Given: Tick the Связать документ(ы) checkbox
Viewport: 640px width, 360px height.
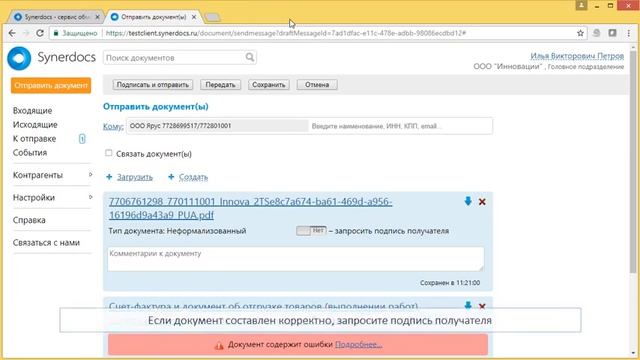Looking at the screenshot, I should (x=108, y=153).
